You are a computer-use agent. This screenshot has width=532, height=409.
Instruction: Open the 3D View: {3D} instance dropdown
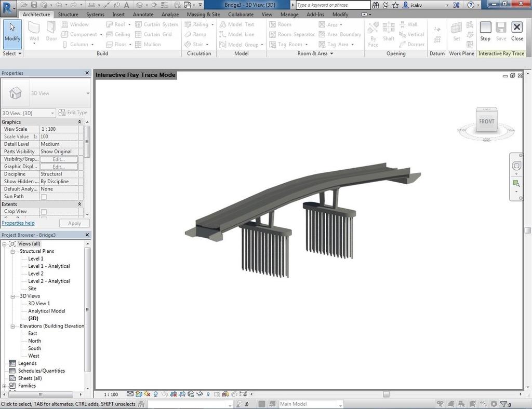tap(29, 113)
